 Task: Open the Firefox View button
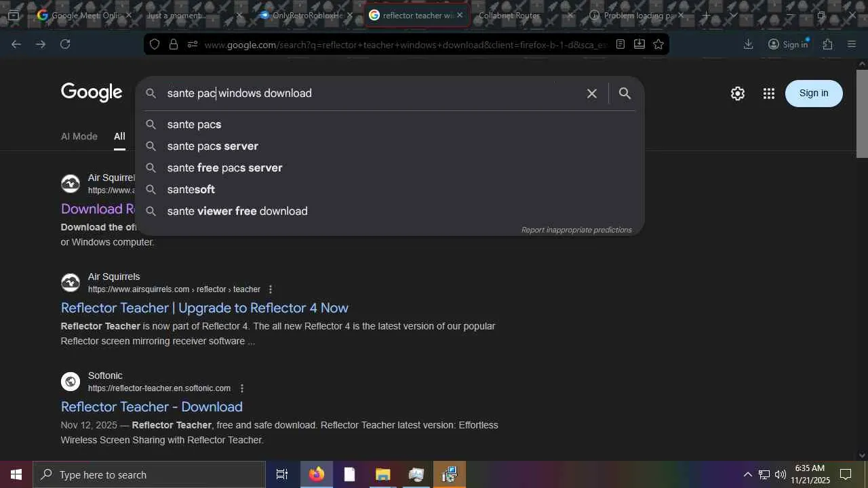click(14, 15)
